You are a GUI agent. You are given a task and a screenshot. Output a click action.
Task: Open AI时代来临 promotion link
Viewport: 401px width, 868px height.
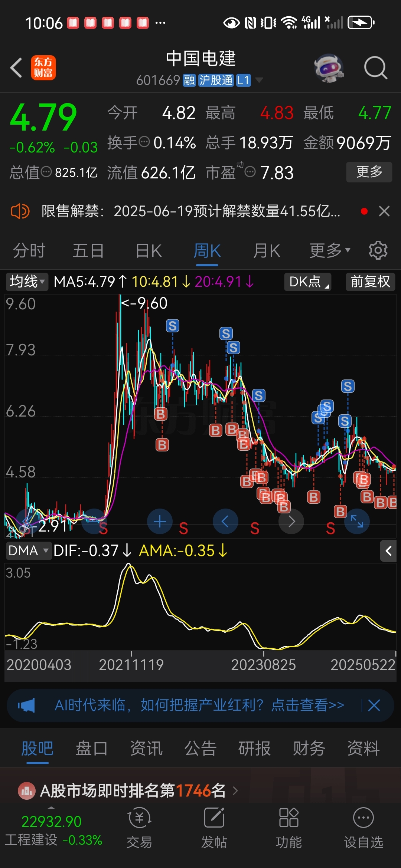coord(199,705)
